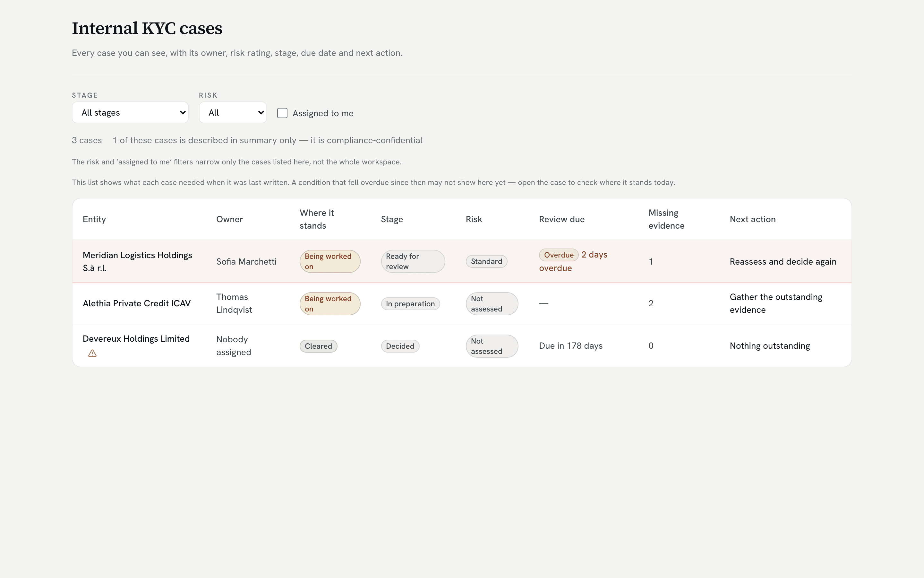924x578 pixels.
Task: Tick the Assigned to me checkbox
Action: (282, 113)
